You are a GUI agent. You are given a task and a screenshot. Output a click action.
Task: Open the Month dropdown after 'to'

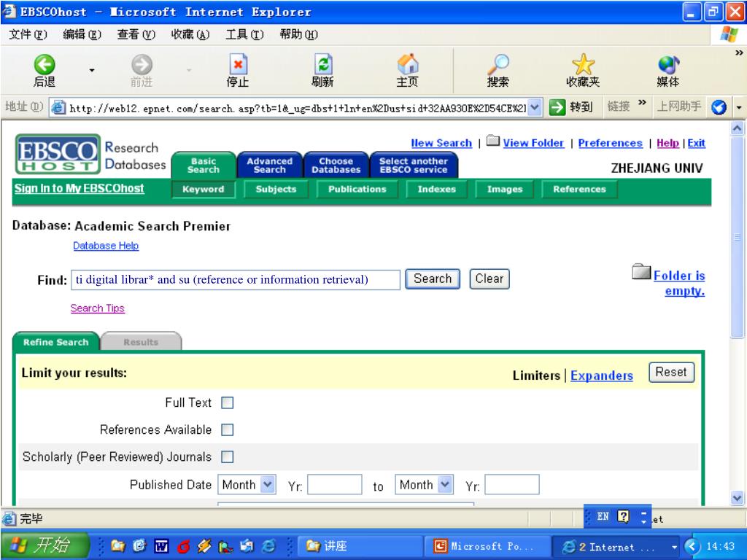(424, 485)
